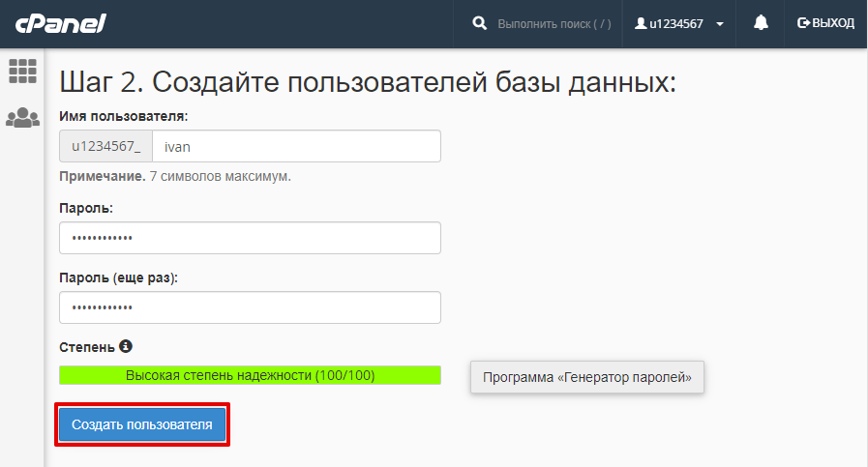Focus the search field "Выполнить поиск"
Image resolution: width=868 pixels, height=467 pixels.
[554, 24]
